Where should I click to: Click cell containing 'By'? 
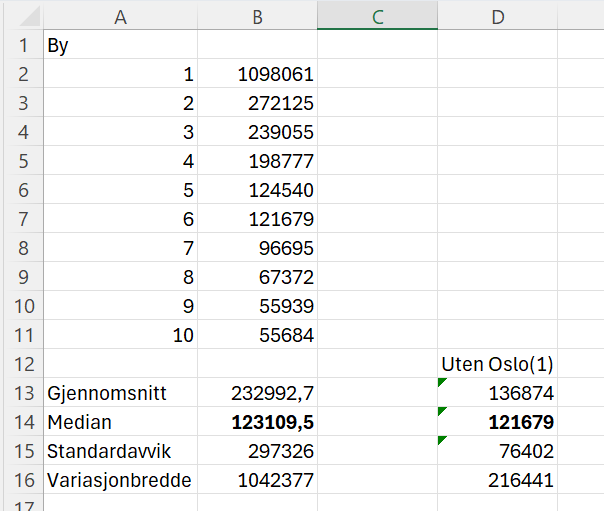tap(120, 45)
